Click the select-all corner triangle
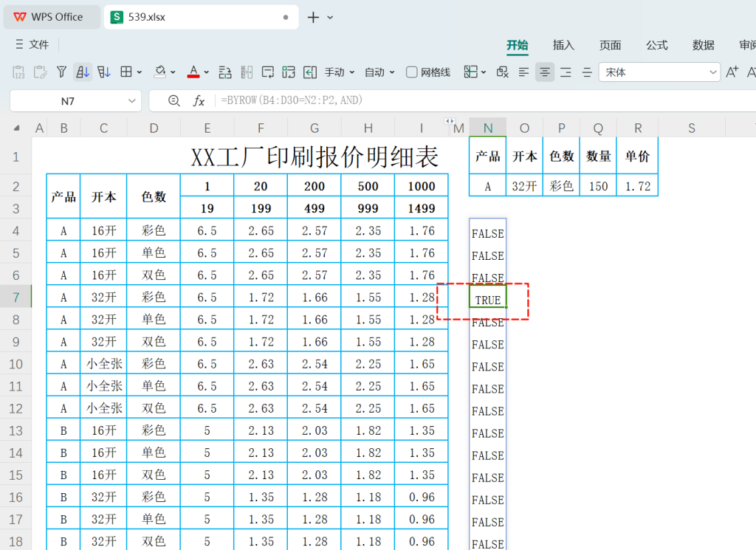The image size is (756, 550). point(16,128)
